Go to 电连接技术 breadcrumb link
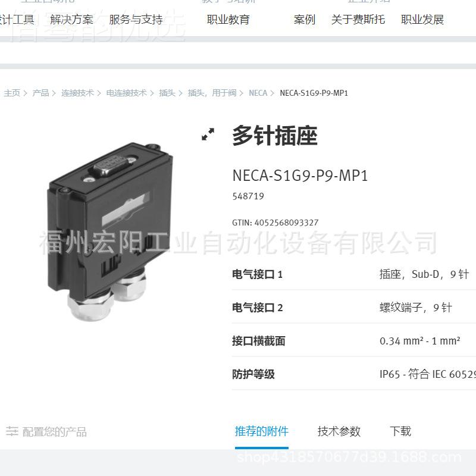 tap(126, 93)
